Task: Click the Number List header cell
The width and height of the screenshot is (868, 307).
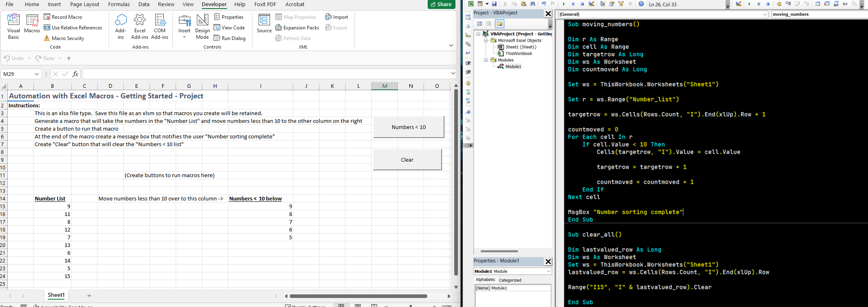Action: (x=52, y=198)
